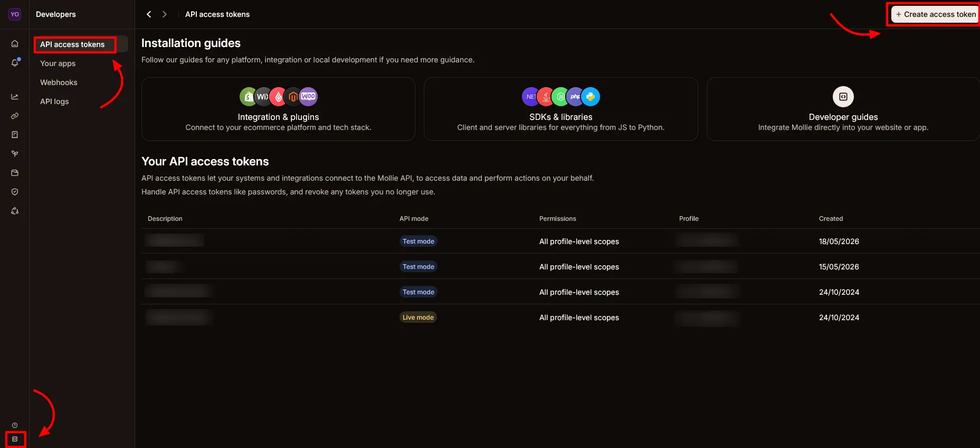This screenshot has height=448, width=980.
Task: Click All profile-level scopes in 18/05/2026 row
Action: [x=579, y=241]
